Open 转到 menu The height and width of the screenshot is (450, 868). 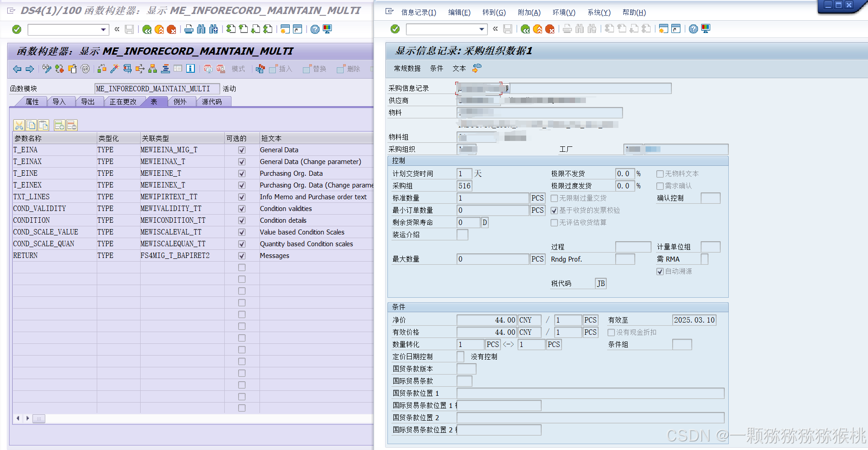494,13
